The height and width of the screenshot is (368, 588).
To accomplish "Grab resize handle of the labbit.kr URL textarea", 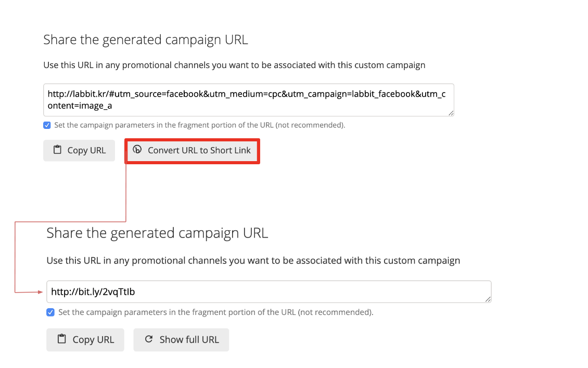I will (451, 113).
